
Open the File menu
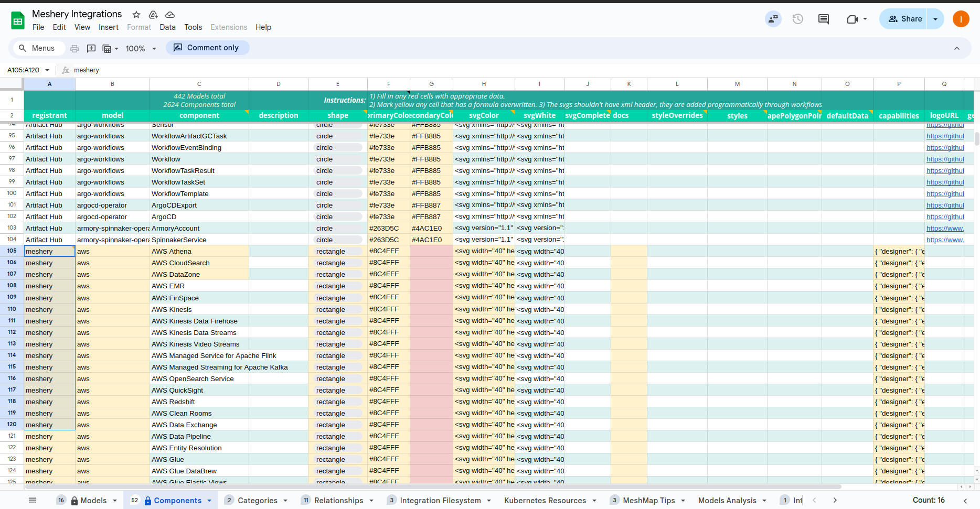point(38,27)
